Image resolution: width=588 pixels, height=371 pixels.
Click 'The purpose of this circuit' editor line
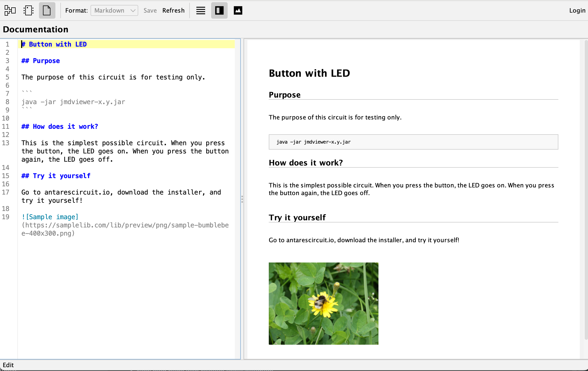113,77
